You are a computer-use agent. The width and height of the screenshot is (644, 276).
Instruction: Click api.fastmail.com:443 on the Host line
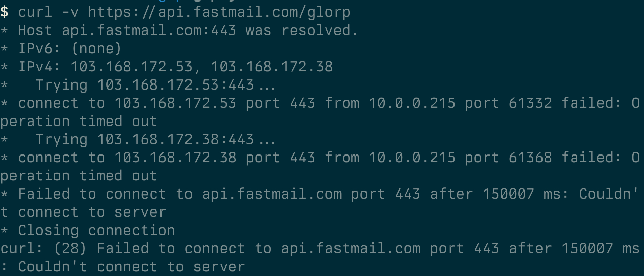[x=149, y=31]
